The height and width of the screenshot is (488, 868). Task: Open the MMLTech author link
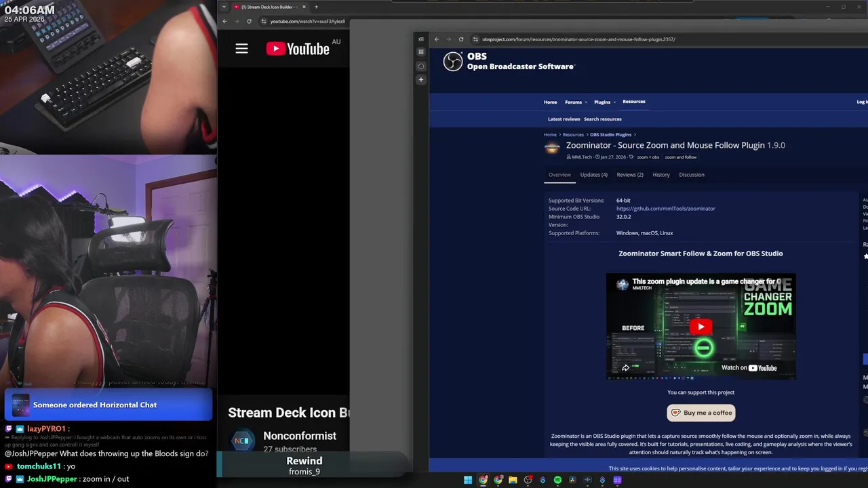click(x=582, y=157)
